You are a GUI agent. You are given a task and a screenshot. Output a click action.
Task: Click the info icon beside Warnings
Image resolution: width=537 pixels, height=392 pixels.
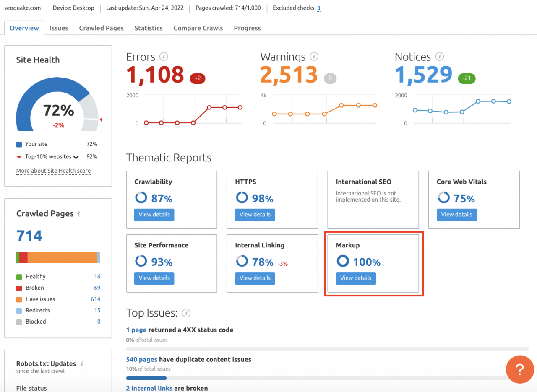(x=313, y=57)
